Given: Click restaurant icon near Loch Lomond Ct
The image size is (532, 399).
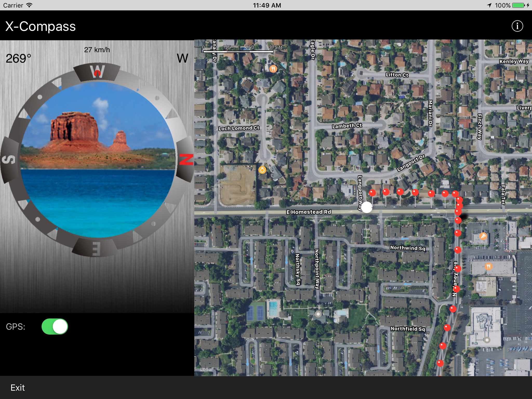Looking at the screenshot, I should point(273,69).
